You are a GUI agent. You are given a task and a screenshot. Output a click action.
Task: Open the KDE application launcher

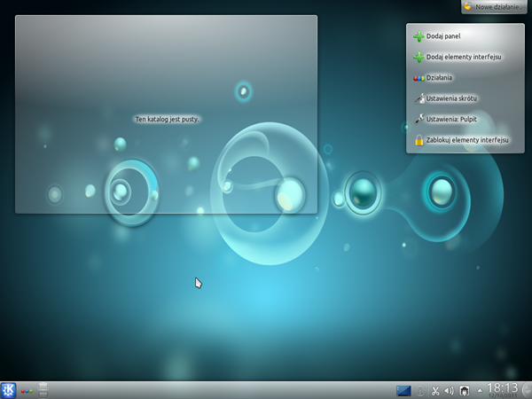pyautogui.click(x=9, y=389)
